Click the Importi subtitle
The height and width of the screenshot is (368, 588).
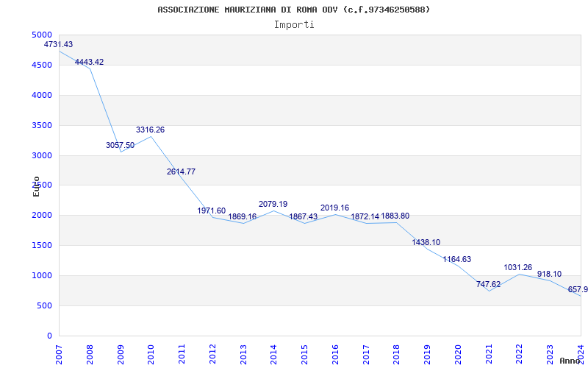coord(294,25)
